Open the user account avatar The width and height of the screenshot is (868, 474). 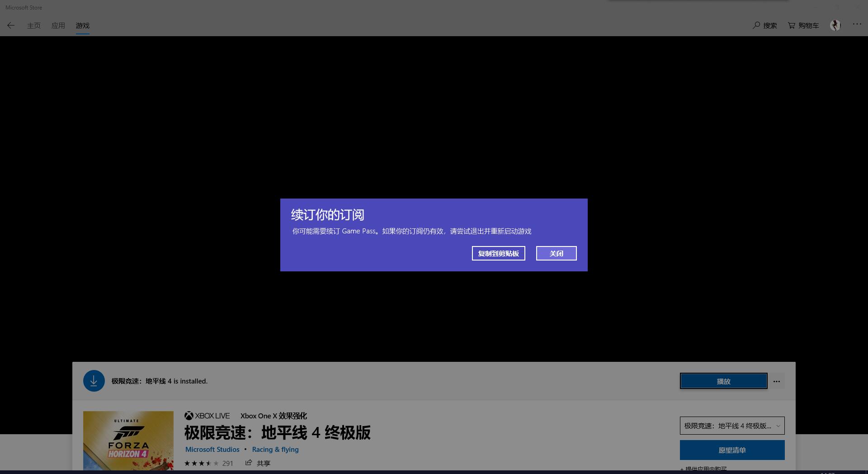tap(835, 25)
